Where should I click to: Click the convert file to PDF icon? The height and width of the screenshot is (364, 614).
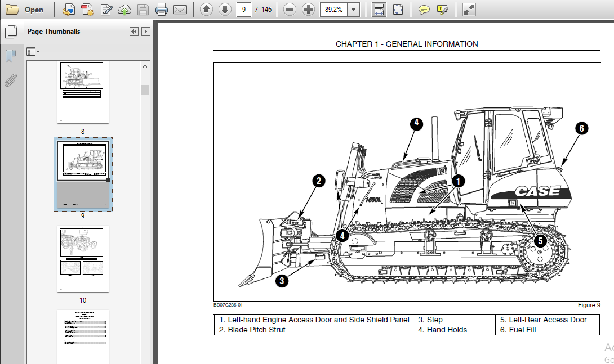pyautogui.click(x=69, y=10)
